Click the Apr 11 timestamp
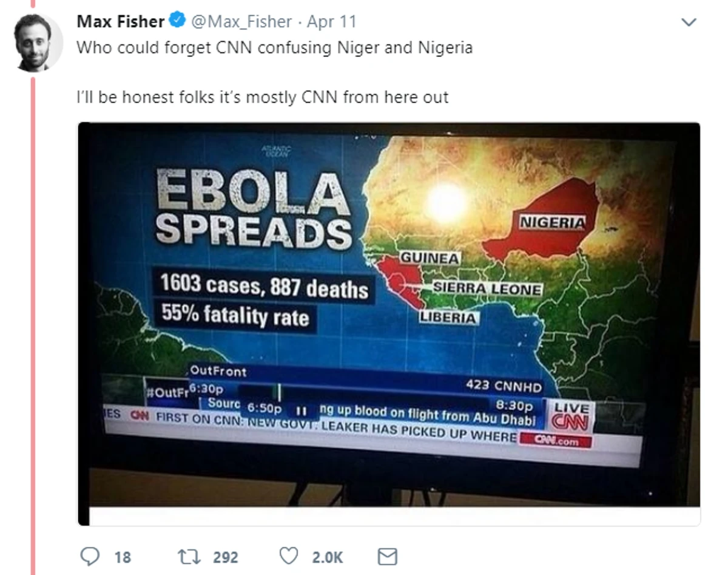The width and height of the screenshot is (728, 575). [x=331, y=22]
